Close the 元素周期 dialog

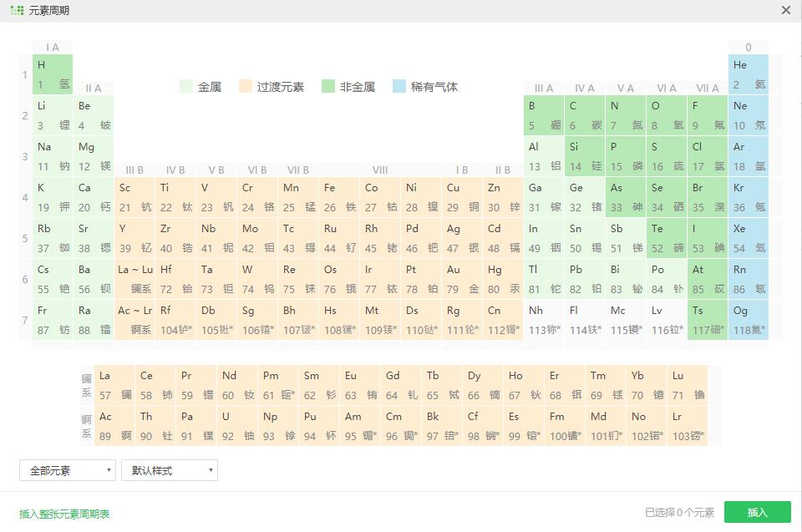click(x=785, y=11)
